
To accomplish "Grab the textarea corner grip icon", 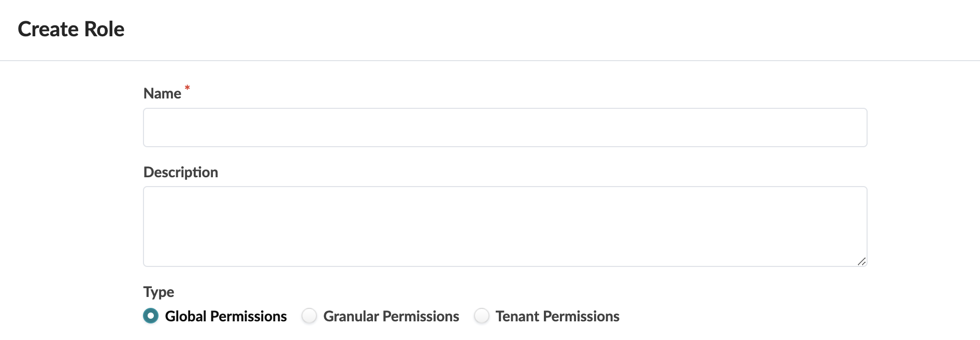I will coord(861,261).
